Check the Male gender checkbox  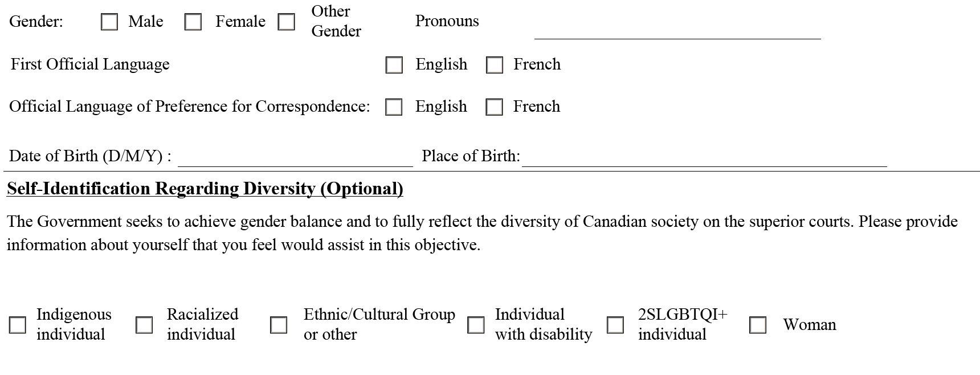click(109, 22)
